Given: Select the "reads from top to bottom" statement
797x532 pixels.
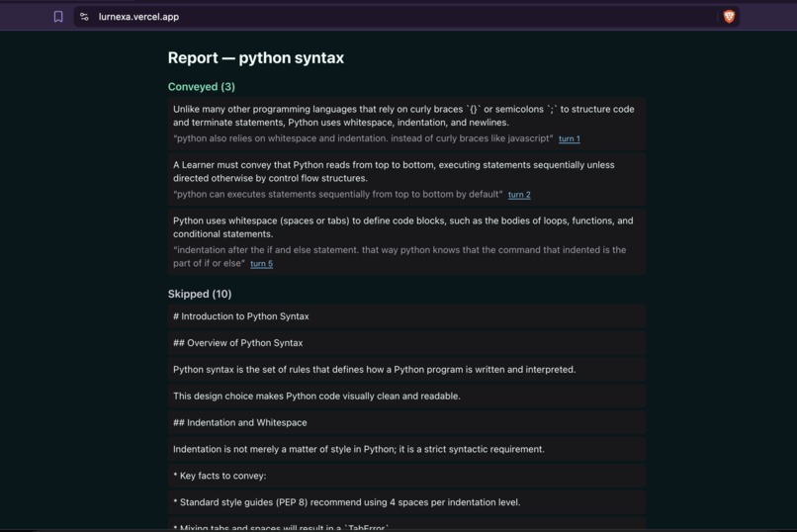Looking at the screenshot, I should coord(394,172).
